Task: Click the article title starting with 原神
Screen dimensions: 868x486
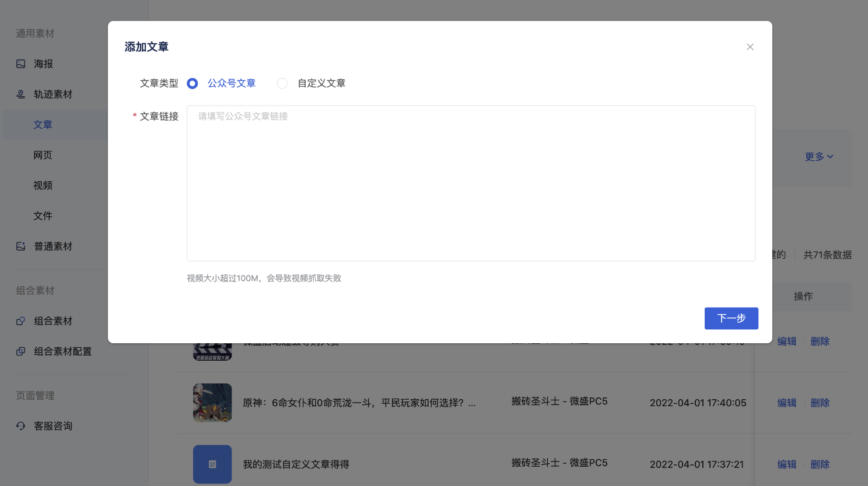Action: (x=359, y=403)
